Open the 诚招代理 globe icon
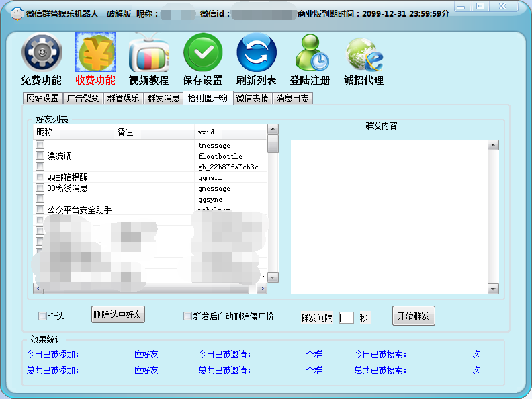 364,54
